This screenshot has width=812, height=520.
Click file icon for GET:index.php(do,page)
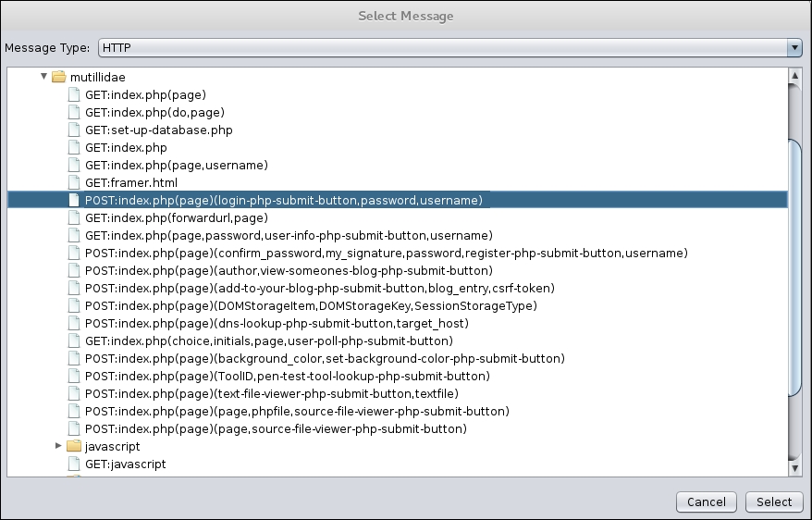click(x=74, y=112)
